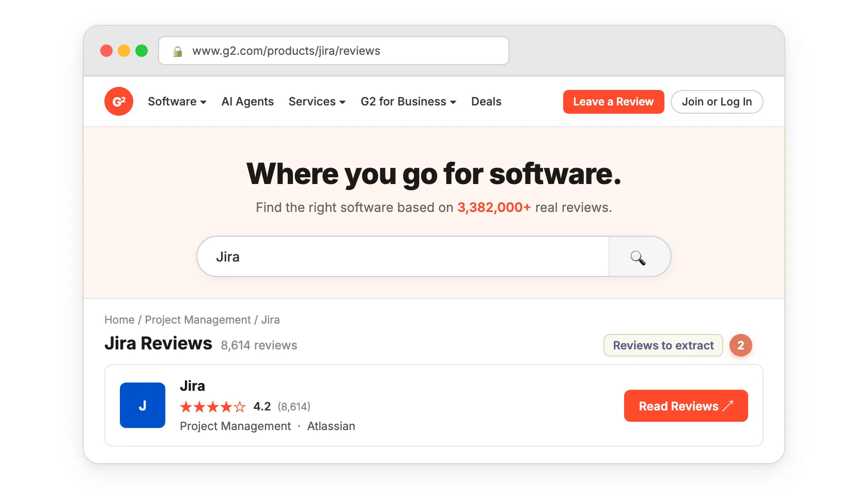The image size is (868, 489).
Task: Open the AI Agents nav item
Action: click(x=247, y=102)
